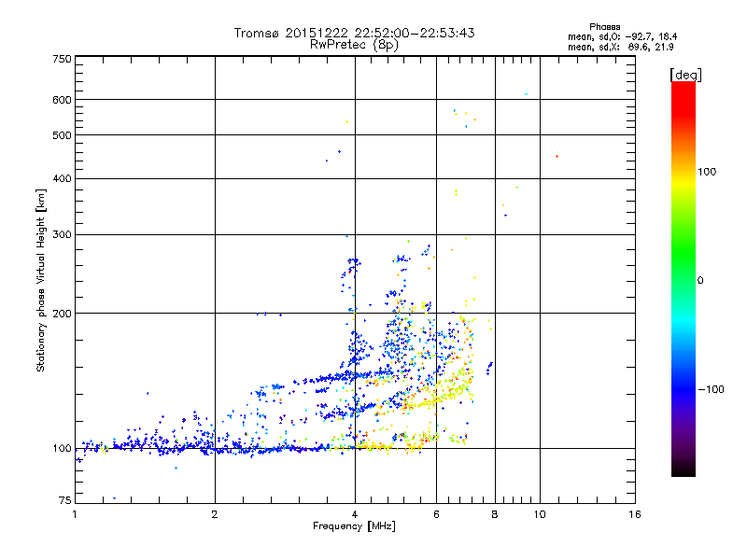Click the 'Stationary phase Virtual Height [km]' label

click(41, 281)
